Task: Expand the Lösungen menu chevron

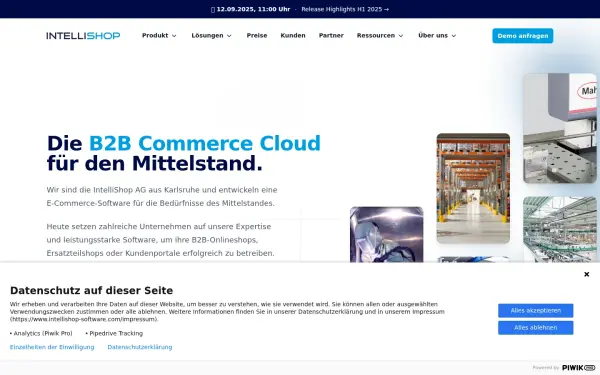Action: click(x=229, y=36)
